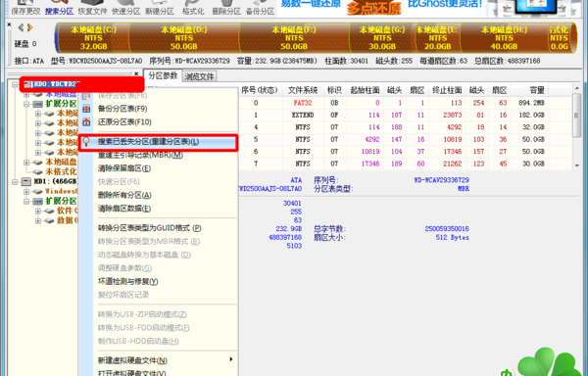Select the HD1: (466GB) tree item
Viewport: 588px width, 376px height.
(x=56, y=182)
